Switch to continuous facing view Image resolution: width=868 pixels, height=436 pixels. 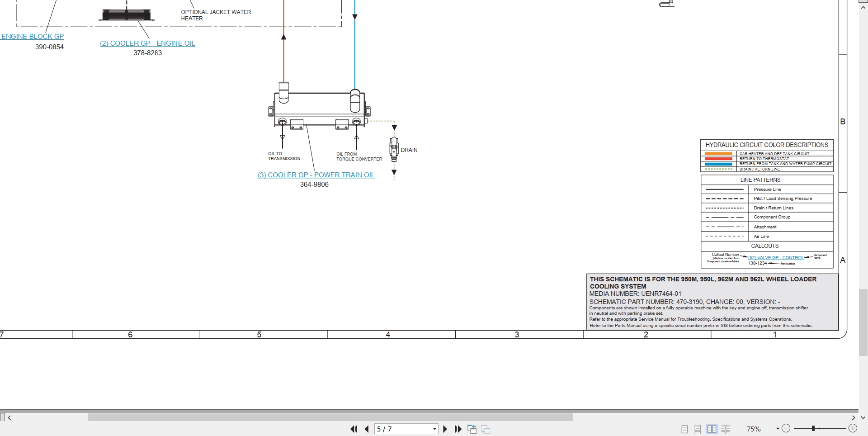tap(726, 429)
